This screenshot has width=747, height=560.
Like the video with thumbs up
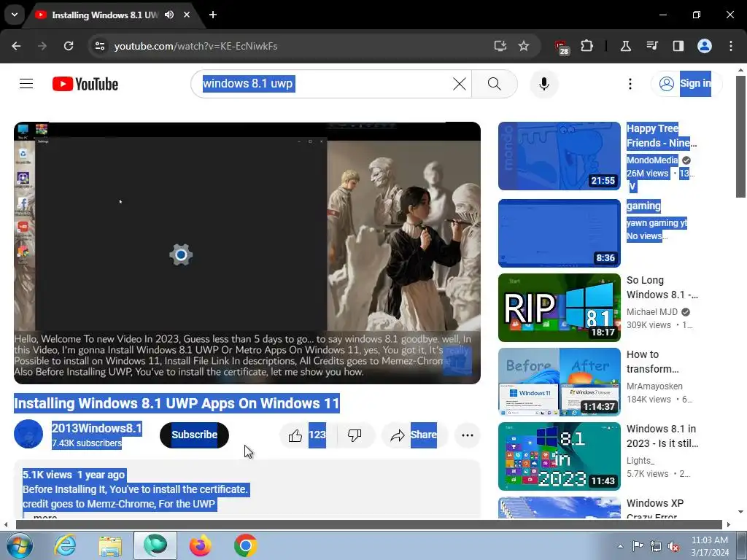click(x=307, y=435)
